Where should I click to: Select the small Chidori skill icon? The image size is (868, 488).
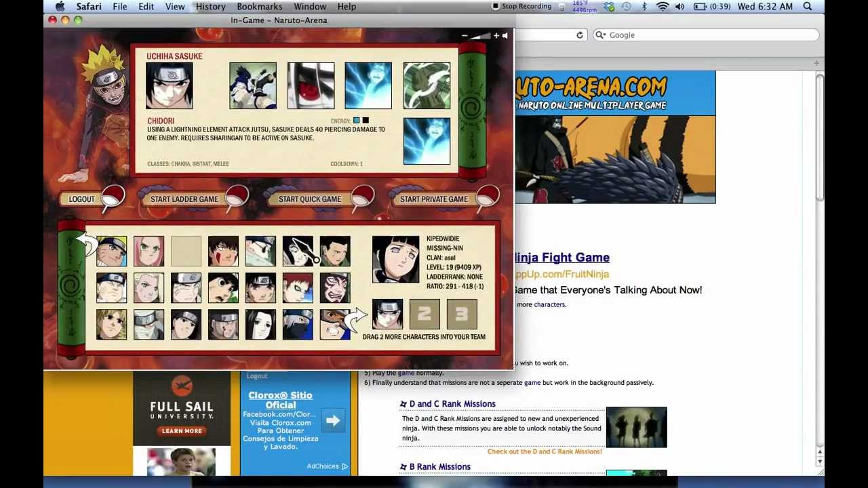(x=368, y=86)
